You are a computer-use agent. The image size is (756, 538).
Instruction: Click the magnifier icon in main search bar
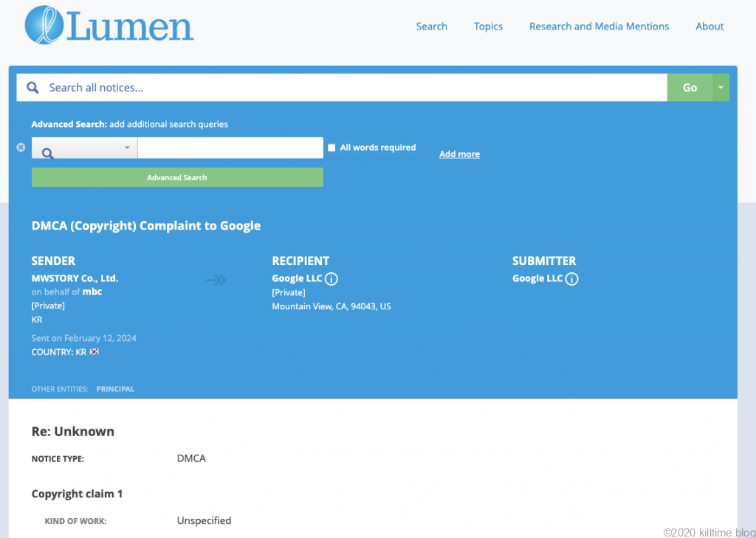32,88
